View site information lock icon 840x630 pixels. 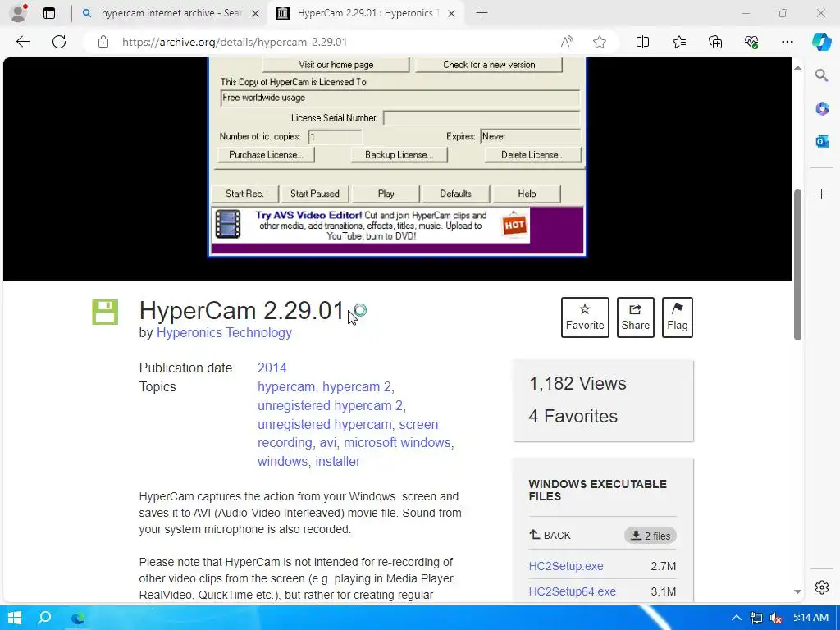pos(103,42)
